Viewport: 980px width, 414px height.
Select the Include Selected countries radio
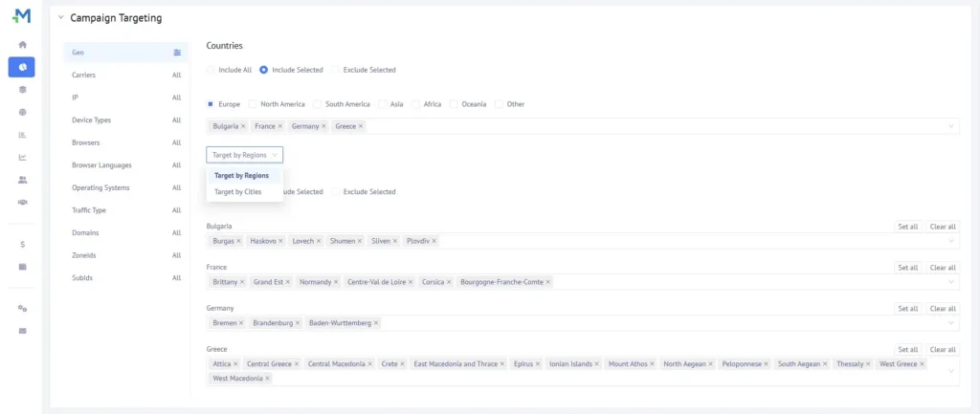pos(264,70)
